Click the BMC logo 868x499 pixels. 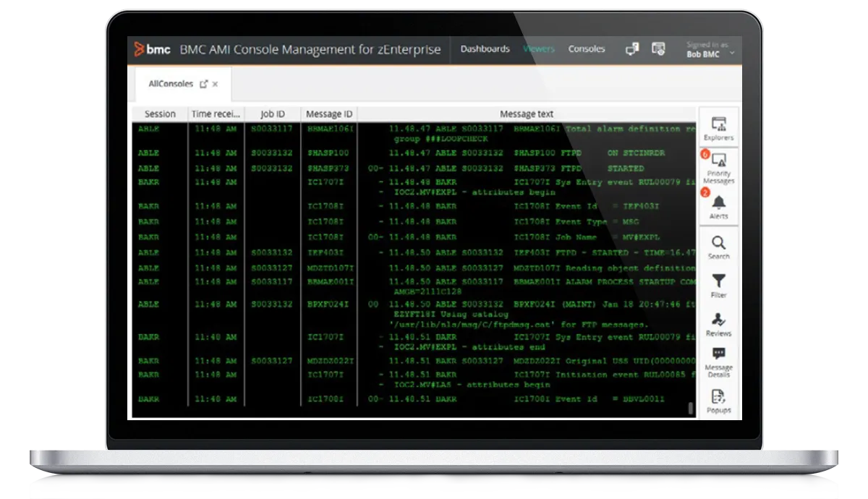click(152, 49)
